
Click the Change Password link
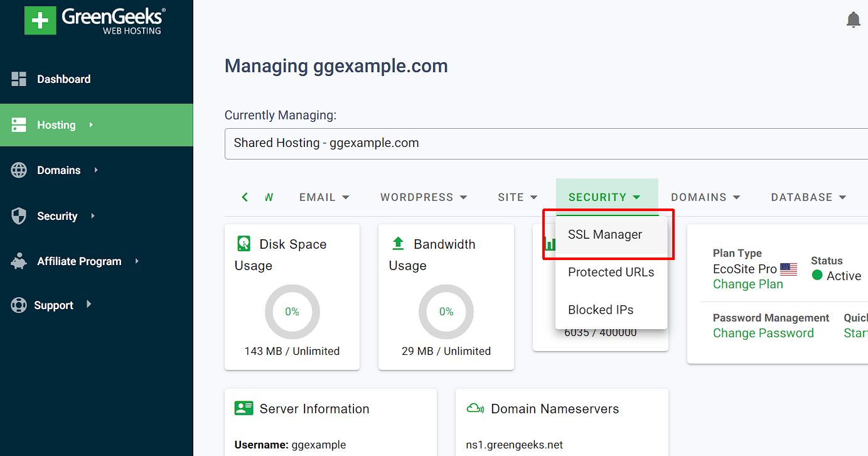pos(763,334)
